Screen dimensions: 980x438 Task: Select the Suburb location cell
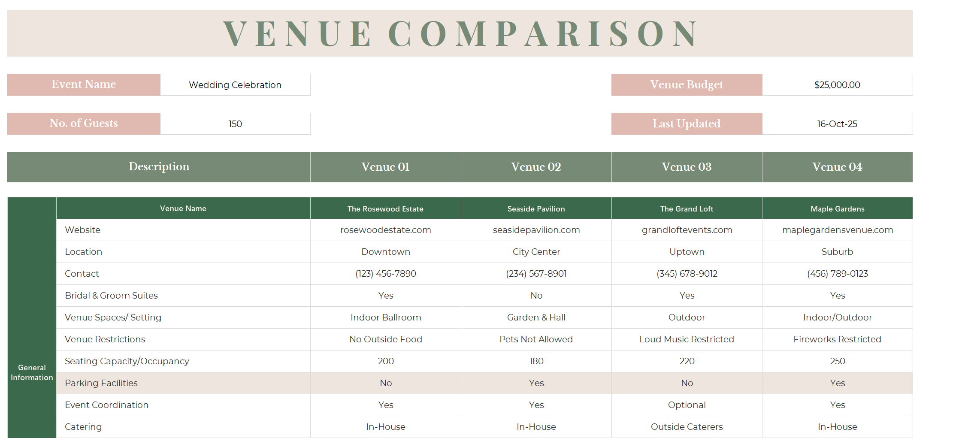(837, 252)
